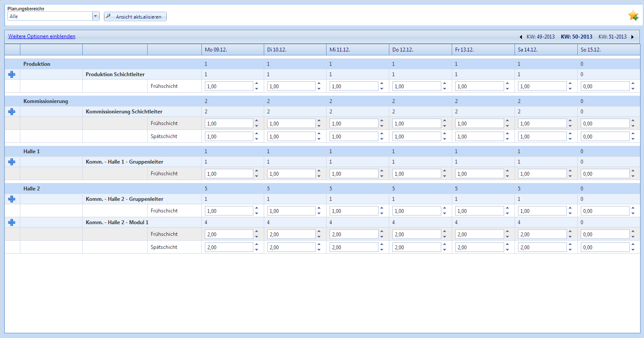The height and width of the screenshot is (338, 644).
Task: Click Modul 1 Spätschicht input for Mi 11.12.
Action: (354, 247)
